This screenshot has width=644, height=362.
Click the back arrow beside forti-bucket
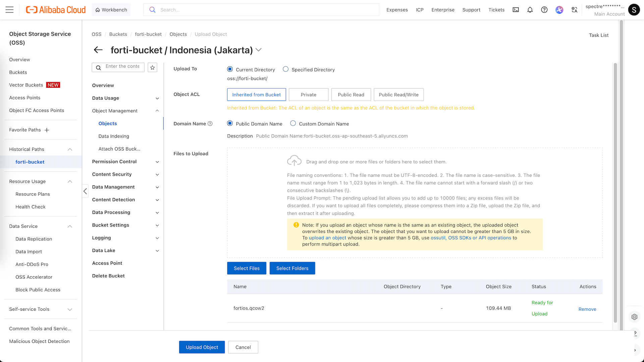pyautogui.click(x=98, y=50)
